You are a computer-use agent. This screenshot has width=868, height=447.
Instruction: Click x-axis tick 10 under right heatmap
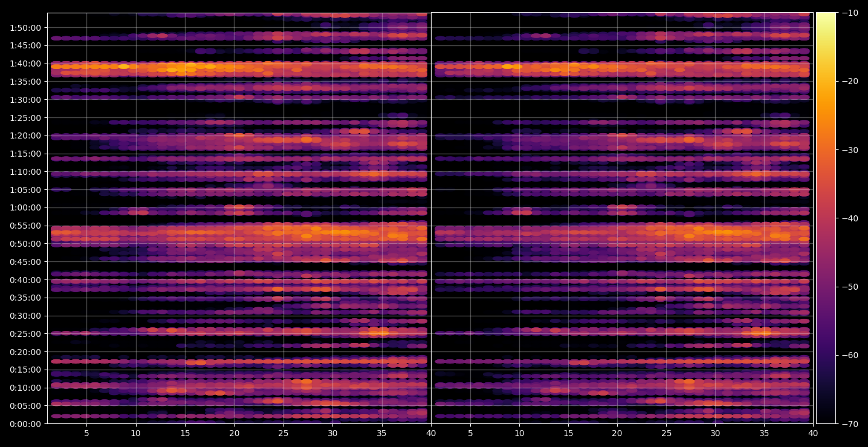(x=519, y=434)
